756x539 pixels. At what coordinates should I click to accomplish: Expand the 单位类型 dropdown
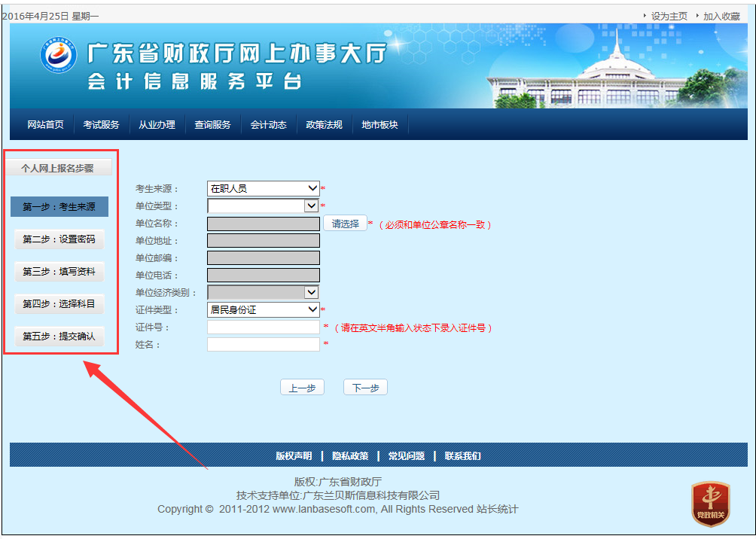pos(264,206)
